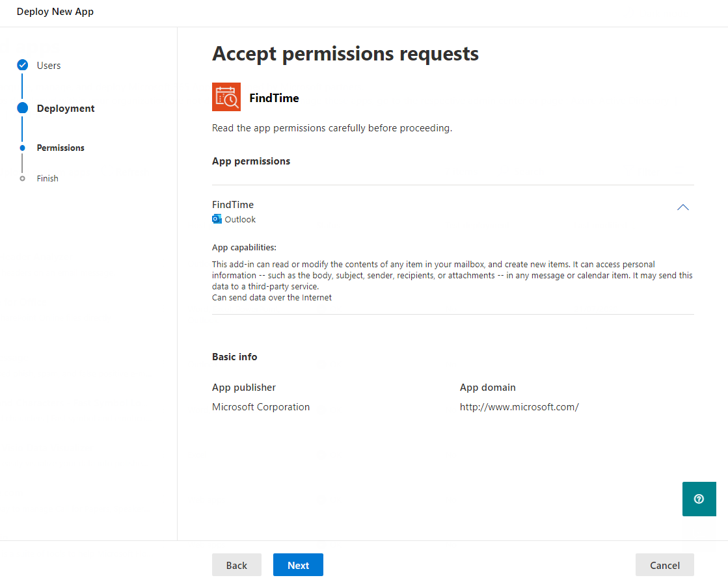Click the FindTime title beside the logo
This screenshot has width=728, height=580.
[x=274, y=98]
